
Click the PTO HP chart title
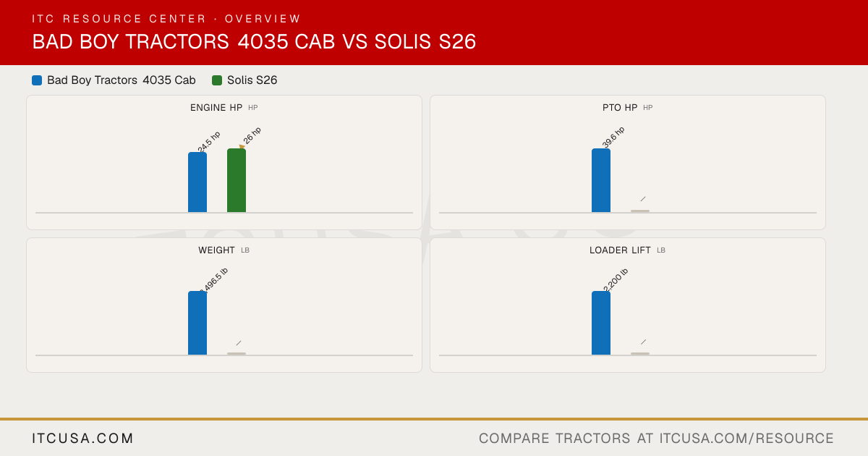click(x=620, y=108)
